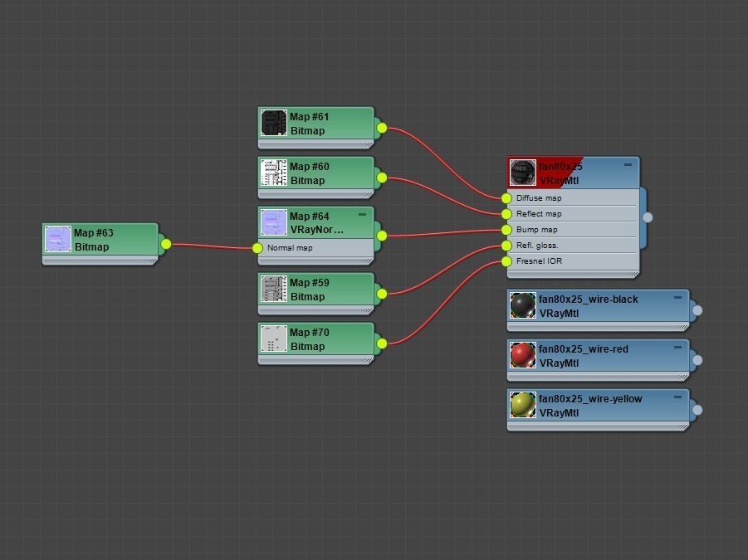748x560 pixels.
Task: Click the Diffuse map input socket
Action: click(506, 198)
